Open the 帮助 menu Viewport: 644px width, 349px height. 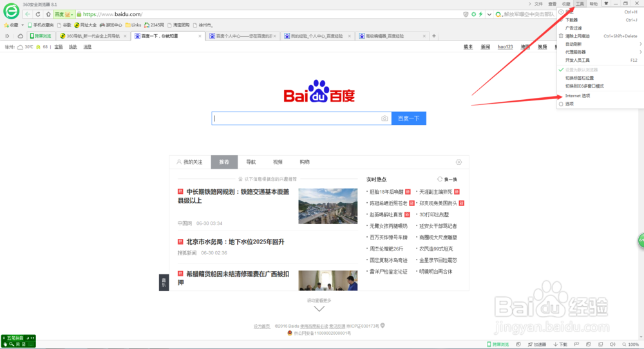[x=594, y=4]
